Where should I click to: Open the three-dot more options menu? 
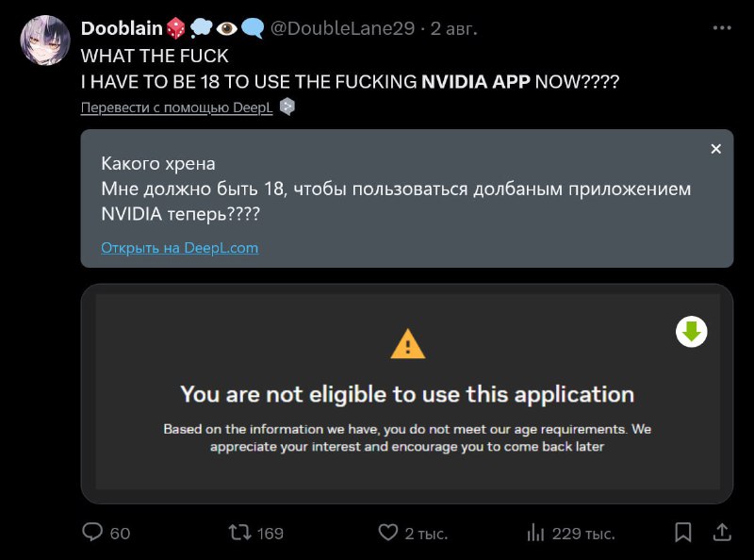(x=720, y=28)
